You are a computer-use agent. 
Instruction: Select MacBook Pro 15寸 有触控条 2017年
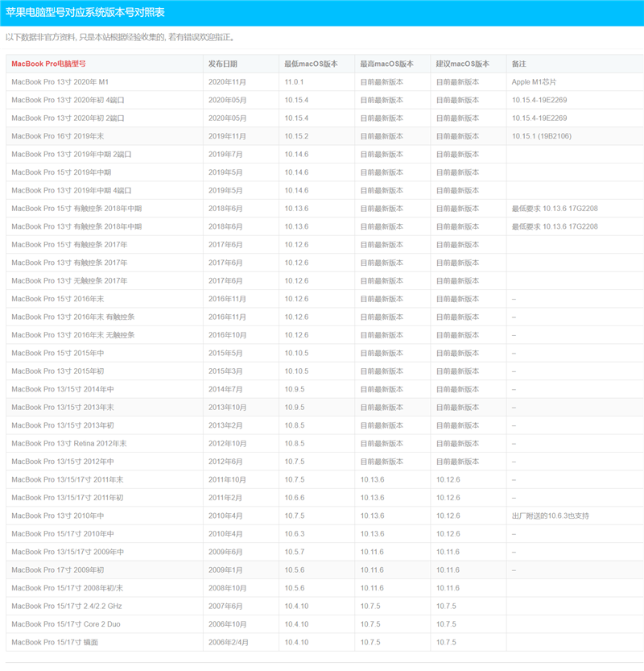tap(69, 244)
